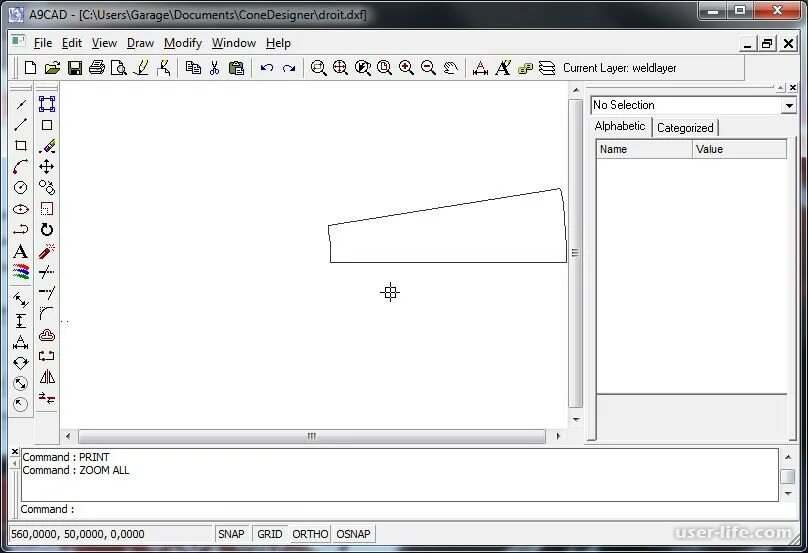Click the Zoom In magnifier
The image size is (808, 553).
[x=407, y=68]
